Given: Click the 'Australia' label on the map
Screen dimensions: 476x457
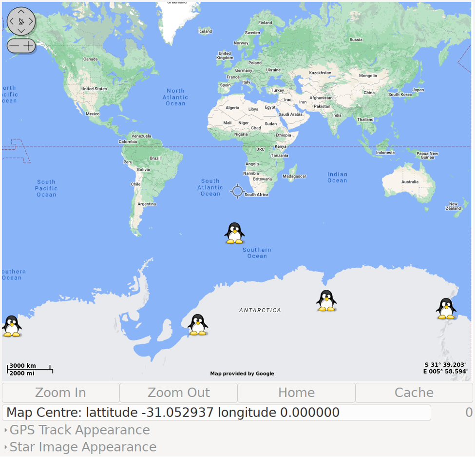Looking at the screenshot, I should pyautogui.click(x=410, y=182).
